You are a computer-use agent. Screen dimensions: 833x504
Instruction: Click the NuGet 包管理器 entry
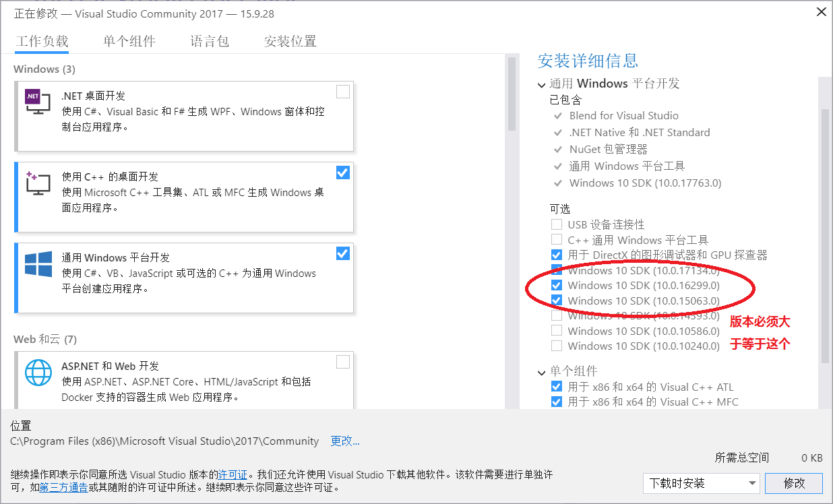[x=609, y=150]
